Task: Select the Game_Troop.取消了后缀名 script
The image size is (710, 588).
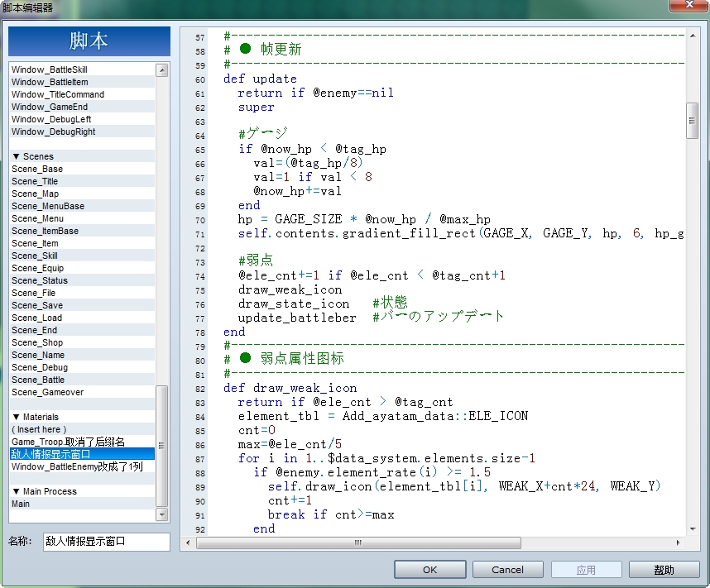Action: pos(82,442)
